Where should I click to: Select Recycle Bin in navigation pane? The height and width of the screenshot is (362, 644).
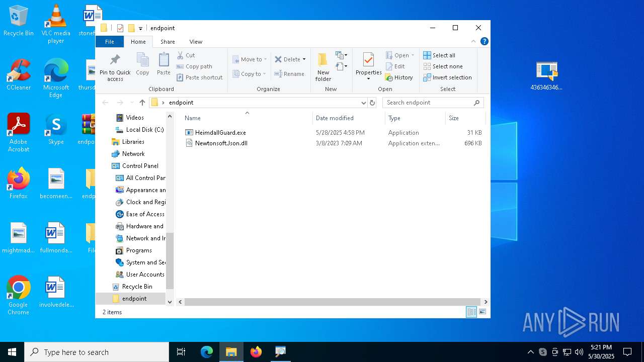click(x=137, y=287)
